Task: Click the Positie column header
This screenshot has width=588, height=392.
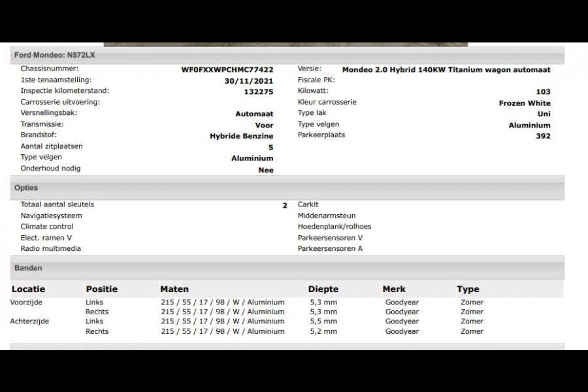Action: (x=101, y=289)
